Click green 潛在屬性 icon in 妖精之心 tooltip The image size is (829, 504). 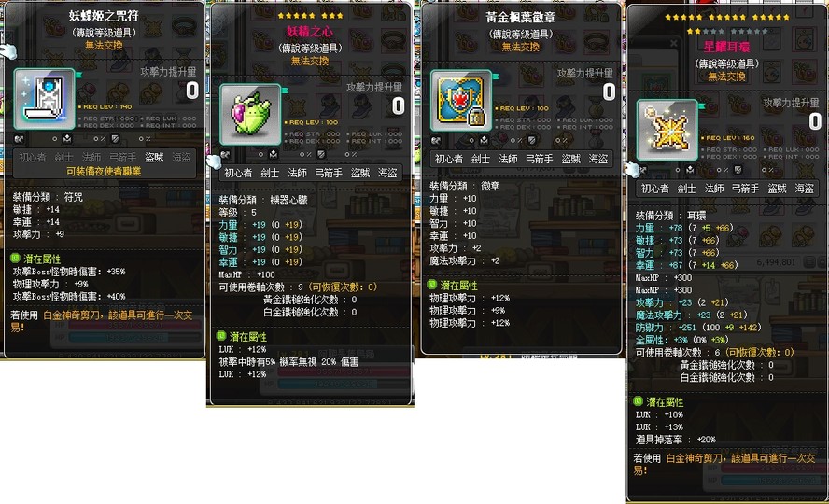pyautogui.click(x=221, y=336)
